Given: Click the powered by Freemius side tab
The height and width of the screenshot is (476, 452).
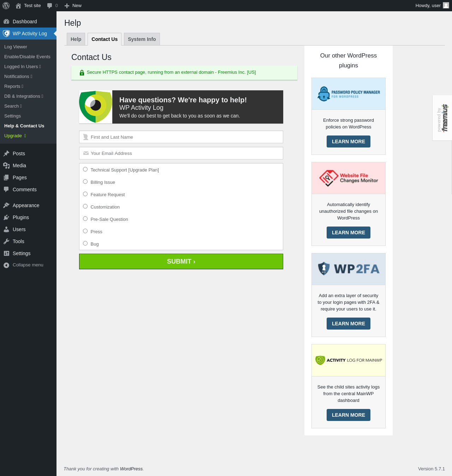Looking at the screenshot, I should click(442, 118).
